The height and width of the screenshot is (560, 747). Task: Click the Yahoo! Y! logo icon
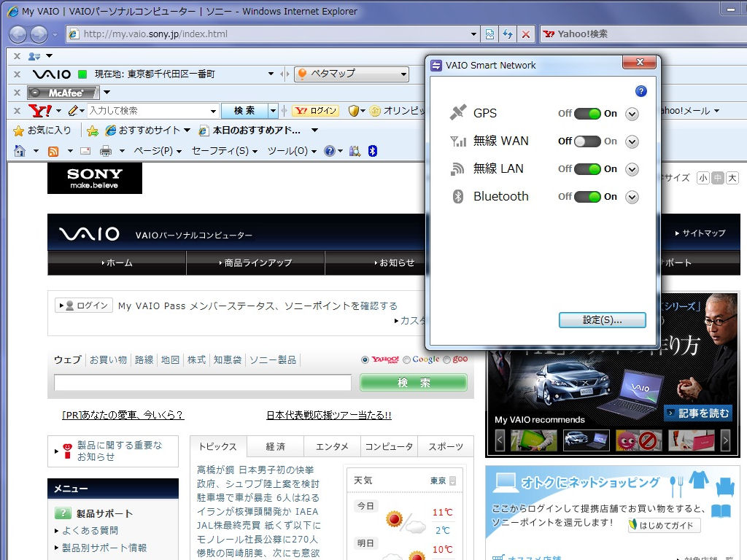(40, 111)
